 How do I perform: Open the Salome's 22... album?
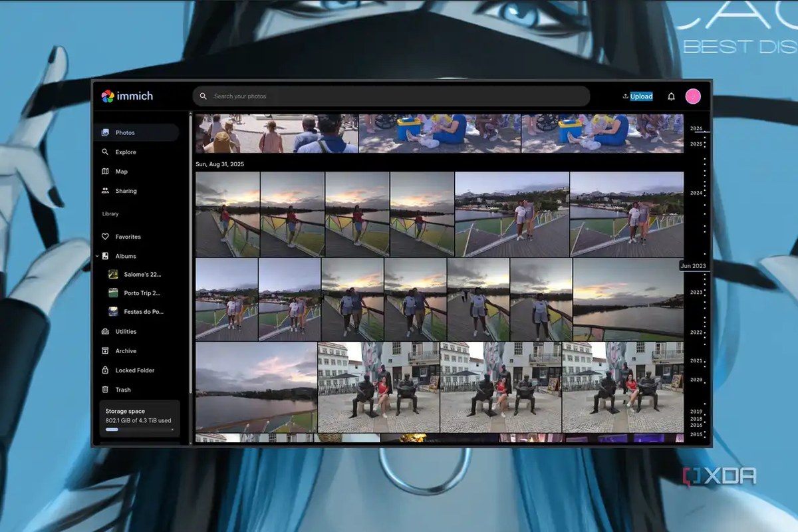pyautogui.click(x=136, y=274)
